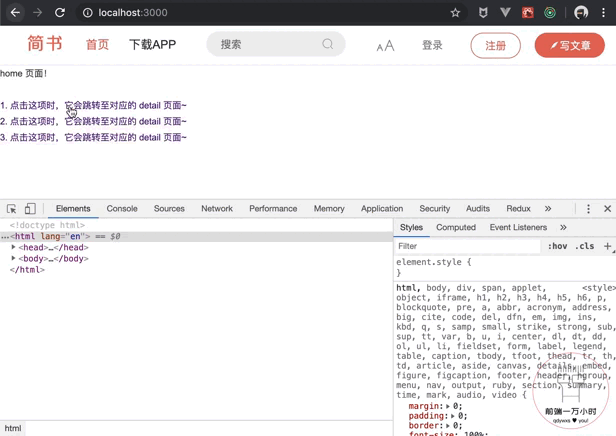Open the Redux tab
The image size is (616, 436).
click(518, 209)
